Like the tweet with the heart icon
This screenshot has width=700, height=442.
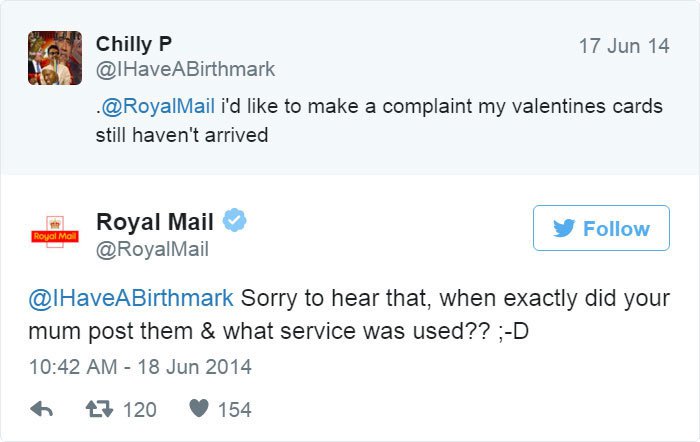tap(200, 409)
